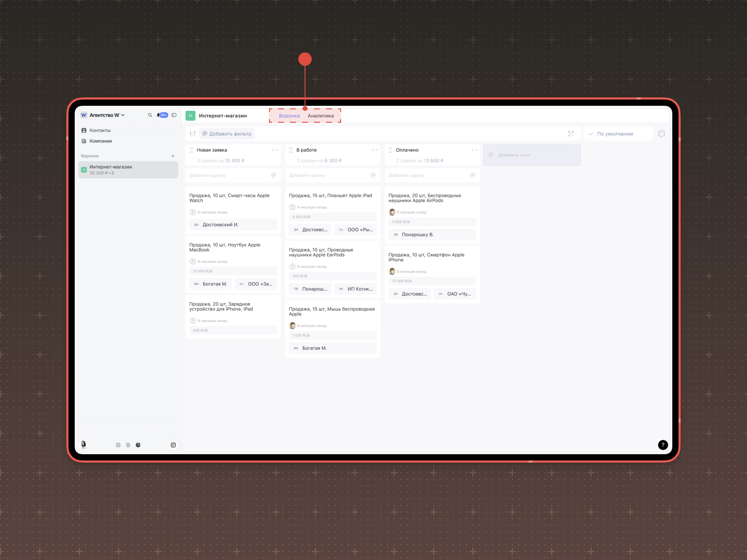Add a new funnel with plus icon
This screenshot has width=747, height=560.
click(173, 156)
